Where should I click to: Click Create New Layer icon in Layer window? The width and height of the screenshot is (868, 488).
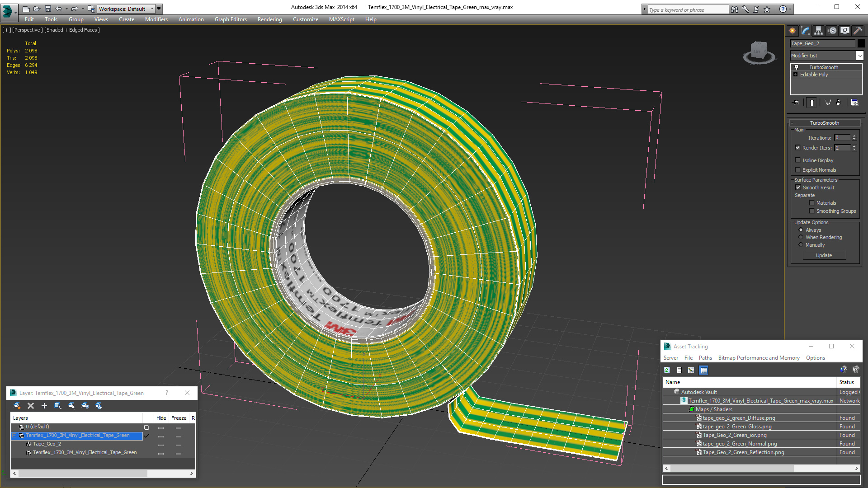click(17, 406)
